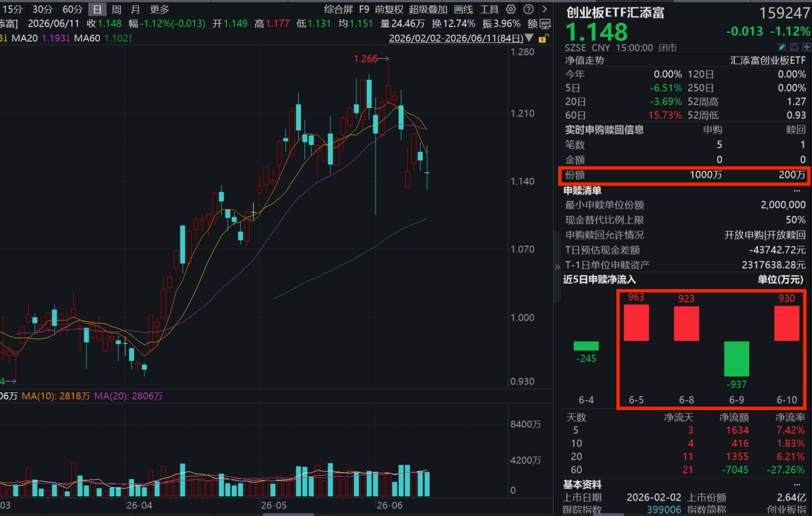Toggle the yellow date range lock icon
The image size is (812, 516).
click(542, 38)
